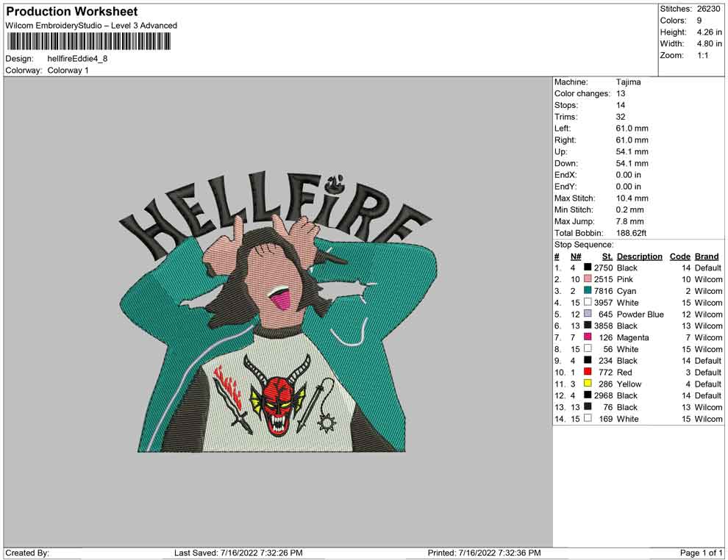Select the Min Stitch value '0.2 mm'
This screenshot has width=728, height=560.
tap(630, 209)
